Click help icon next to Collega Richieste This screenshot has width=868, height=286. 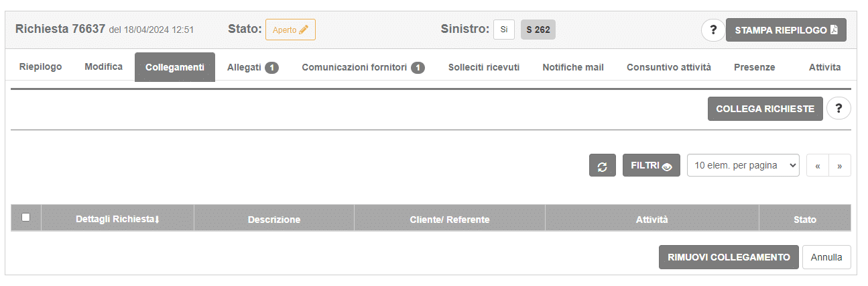839,109
